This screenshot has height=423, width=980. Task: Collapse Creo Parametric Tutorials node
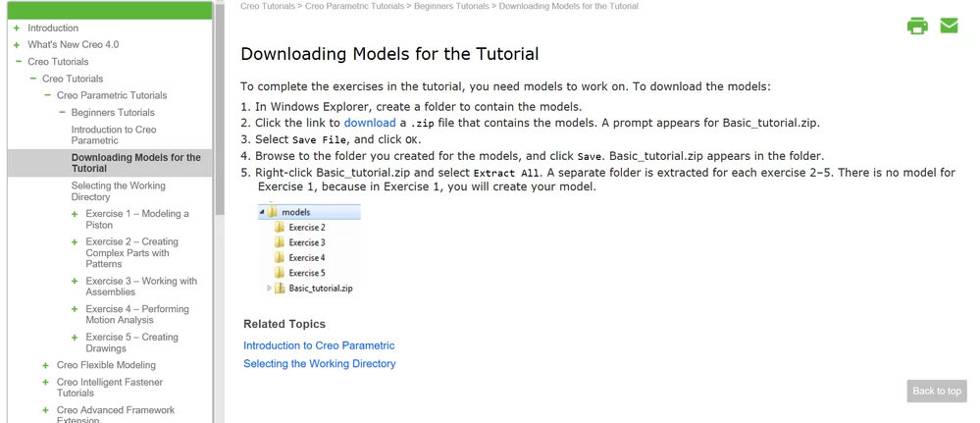pos(47,95)
